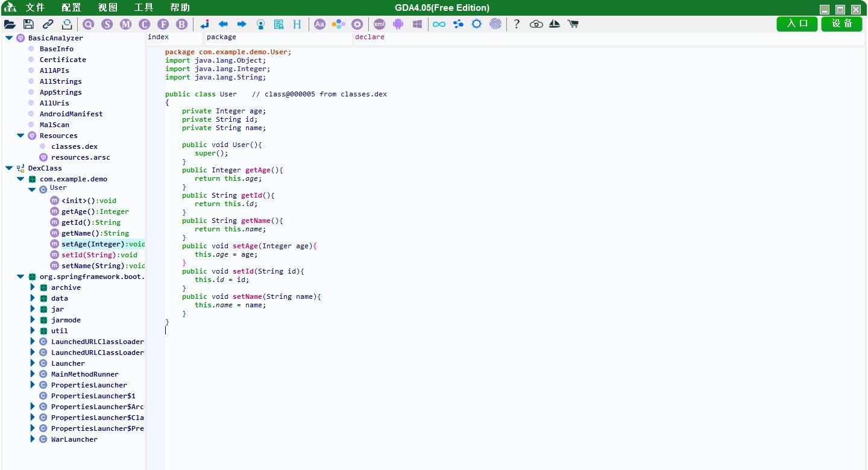Select classes.dex under Resources
Image resolution: width=868 pixels, height=470 pixels.
pyautogui.click(x=74, y=146)
